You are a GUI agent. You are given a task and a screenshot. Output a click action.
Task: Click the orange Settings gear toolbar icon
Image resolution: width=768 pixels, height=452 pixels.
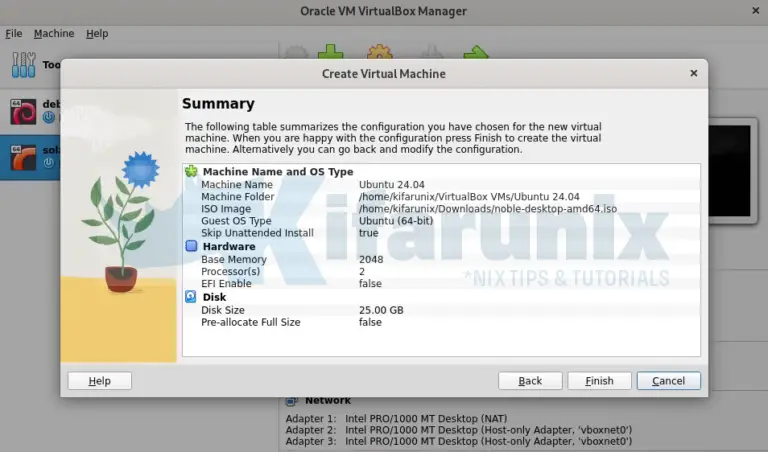click(380, 52)
